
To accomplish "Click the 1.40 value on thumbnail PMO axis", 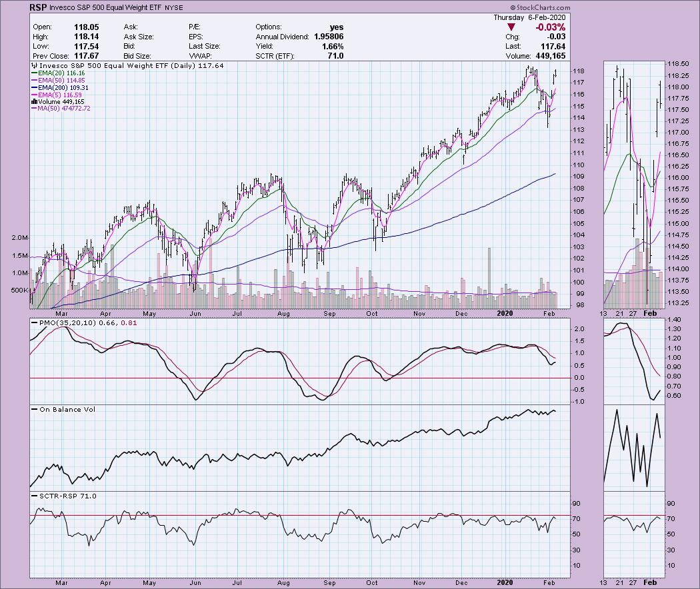I will click(675, 320).
